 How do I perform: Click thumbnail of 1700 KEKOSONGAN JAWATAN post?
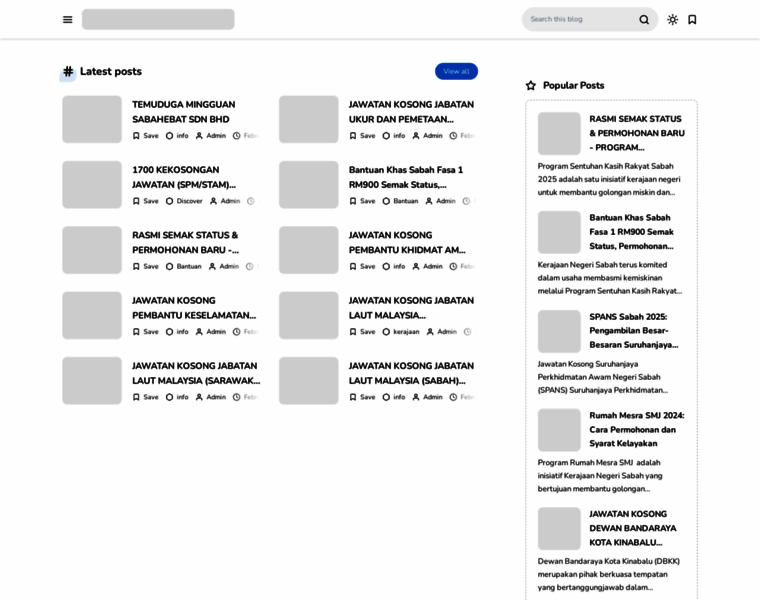tap(92, 185)
